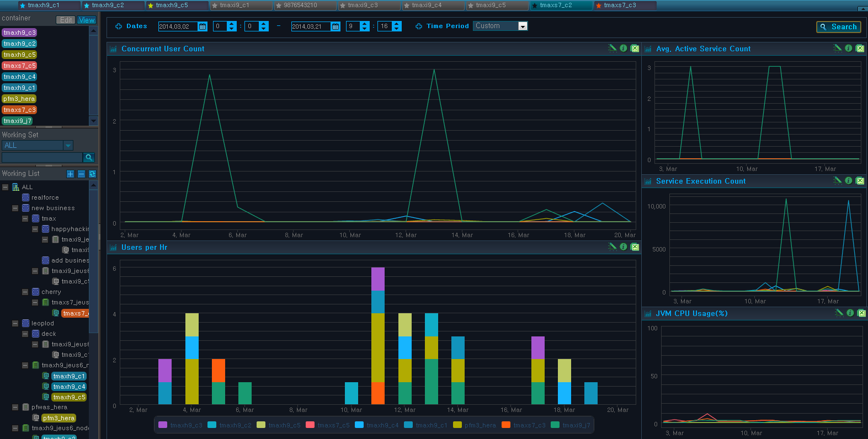Click the start date field 2014,03,02
Screen dimensions: 868x439
(178, 26)
